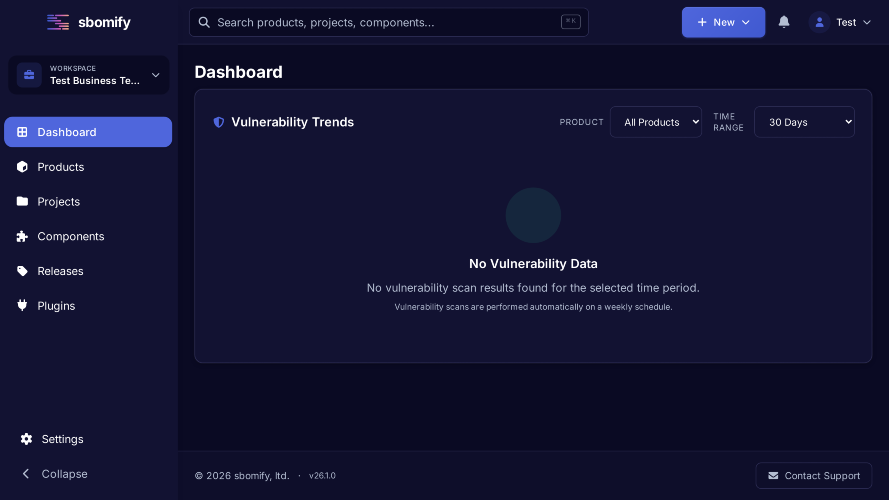This screenshot has width=889, height=500.
Task: Open Settings in the sidebar
Action: (88, 439)
